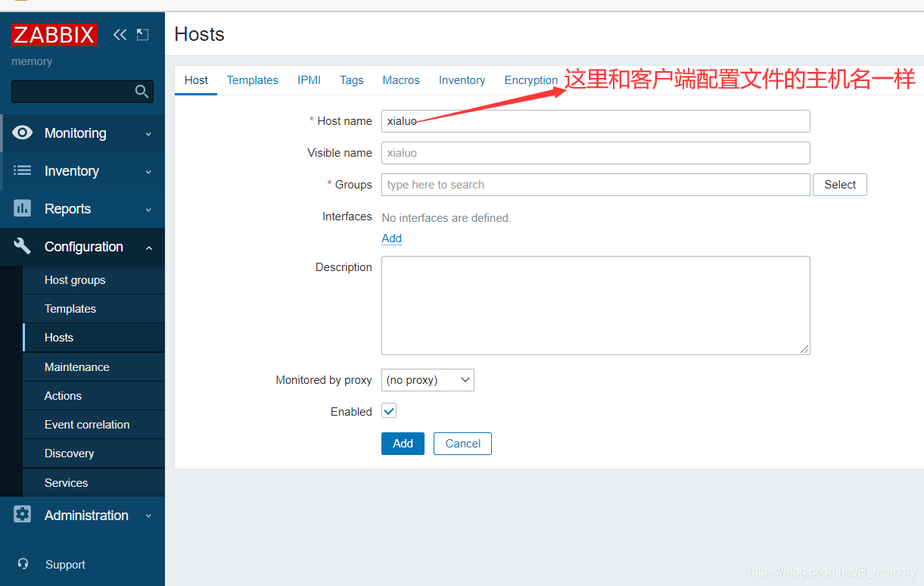924x586 pixels.
Task: Open Event correlation menu item
Action: click(94, 425)
